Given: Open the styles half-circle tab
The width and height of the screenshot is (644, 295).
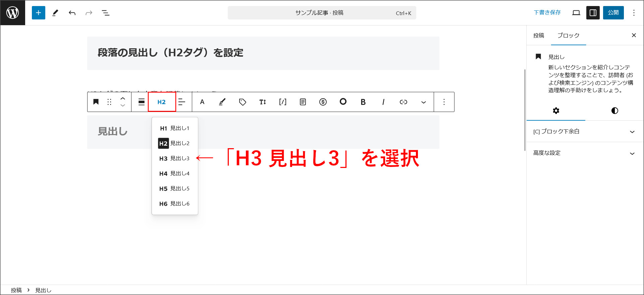Looking at the screenshot, I should pyautogui.click(x=614, y=111).
